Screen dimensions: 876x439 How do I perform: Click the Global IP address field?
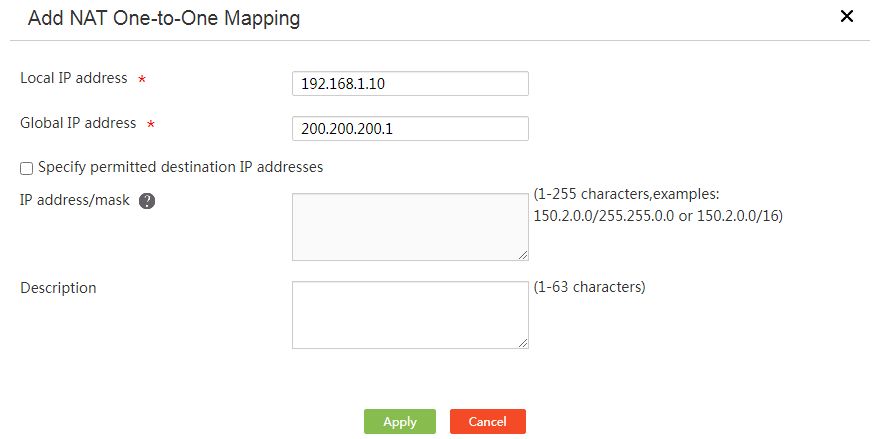[410, 129]
